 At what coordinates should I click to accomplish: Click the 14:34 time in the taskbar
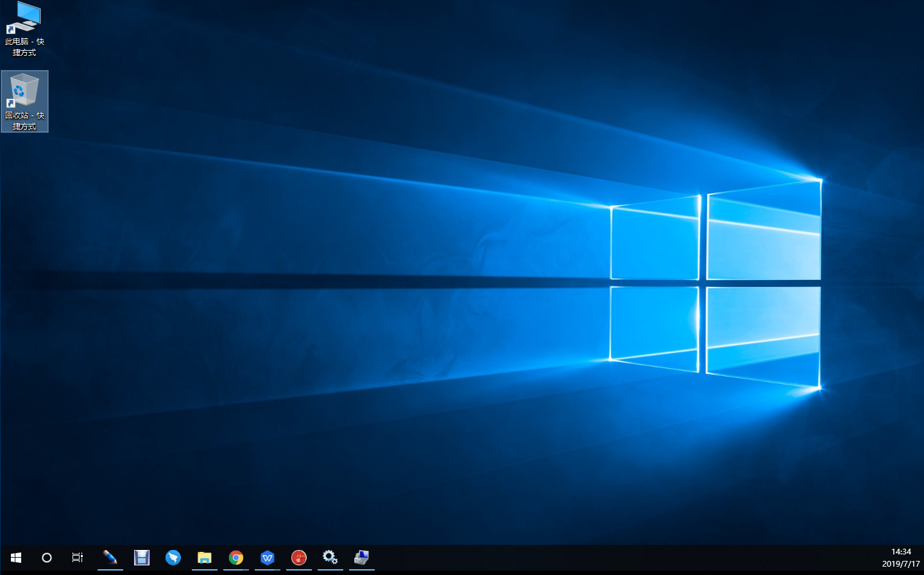tap(901, 552)
